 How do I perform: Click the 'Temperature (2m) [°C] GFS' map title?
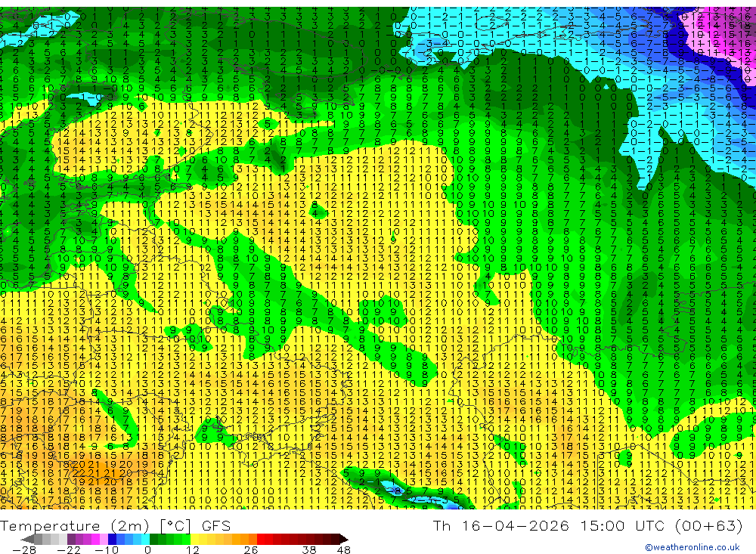[115, 525]
